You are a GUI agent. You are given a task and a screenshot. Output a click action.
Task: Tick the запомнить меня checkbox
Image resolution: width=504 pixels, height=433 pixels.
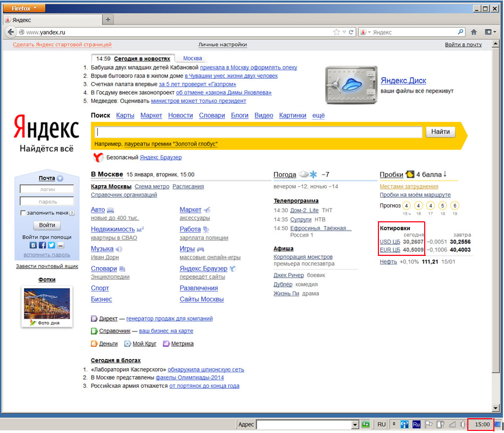click(x=23, y=213)
